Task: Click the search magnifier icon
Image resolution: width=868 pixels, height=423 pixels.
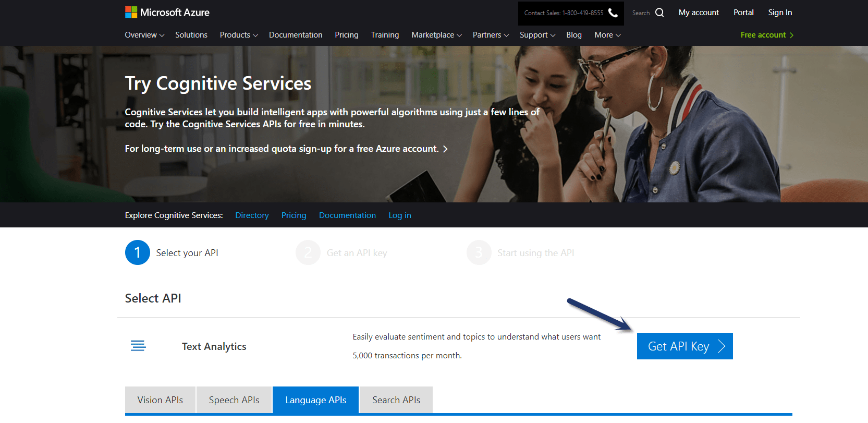Action: (659, 13)
